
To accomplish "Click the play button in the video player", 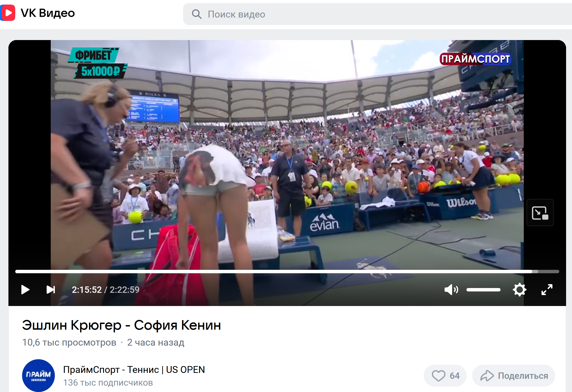I will pyautogui.click(x=25, y=290).
